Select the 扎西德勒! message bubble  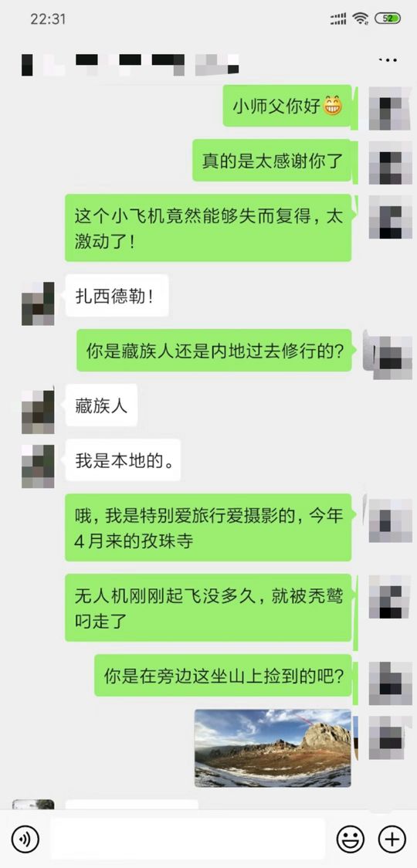117,296
